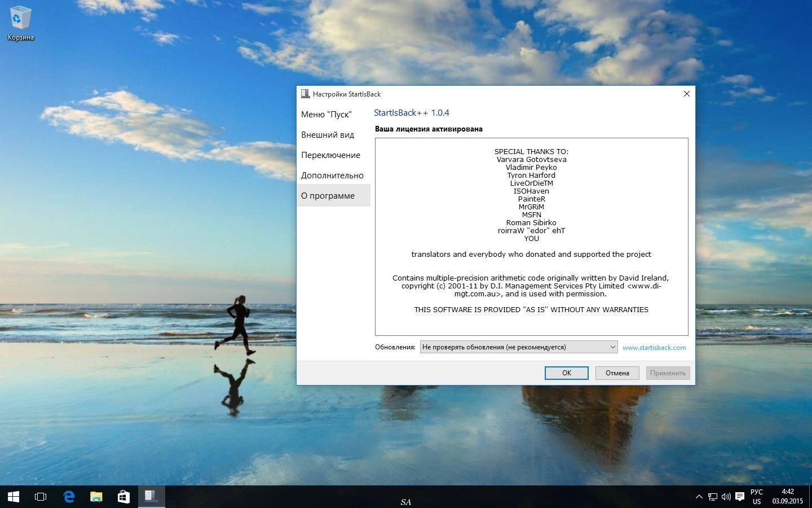Click the StartIsBack window title icon
The width and height of the screenshot is (812, 508).
click(305, 94)
